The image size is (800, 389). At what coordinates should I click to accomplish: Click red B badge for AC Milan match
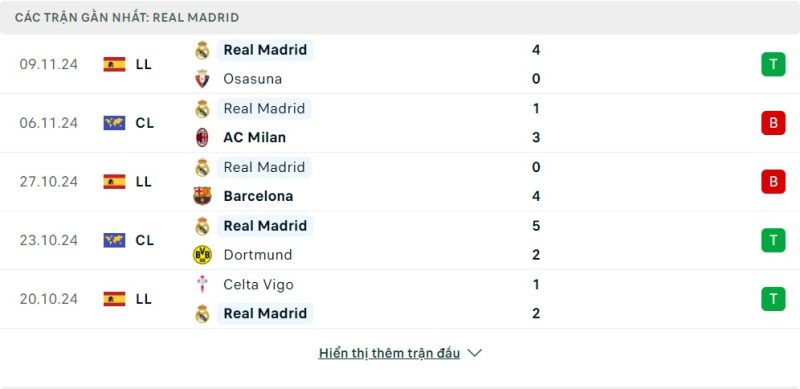click(773, 123)
